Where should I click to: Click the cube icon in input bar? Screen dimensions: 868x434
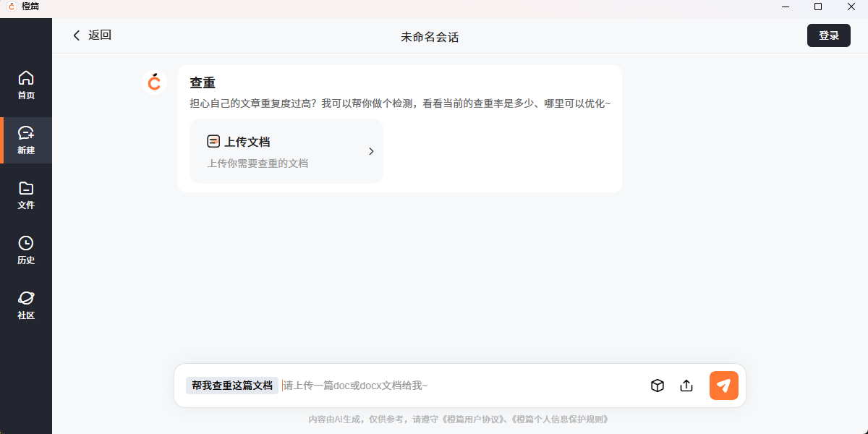(658, 386)
